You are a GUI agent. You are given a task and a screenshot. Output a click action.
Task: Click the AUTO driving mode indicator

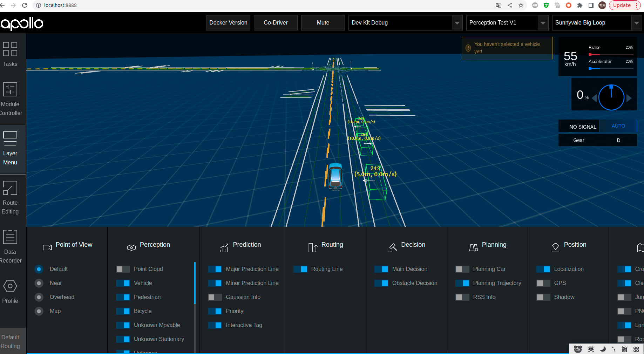(x=618, y=126)
